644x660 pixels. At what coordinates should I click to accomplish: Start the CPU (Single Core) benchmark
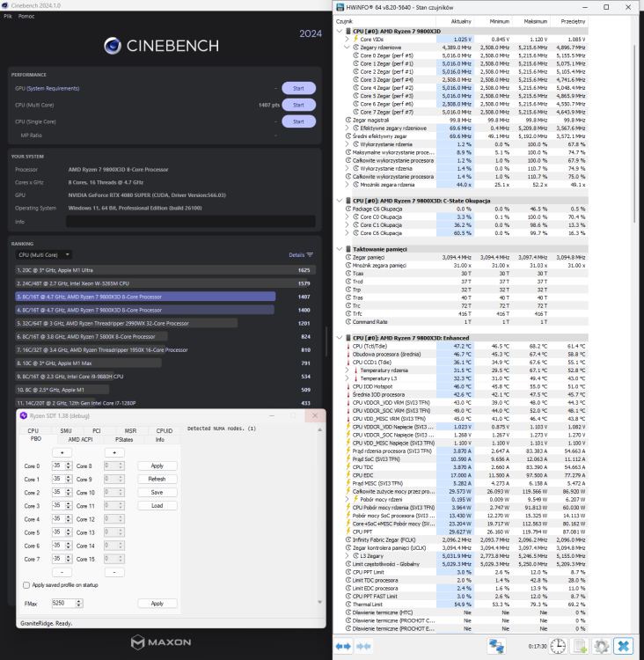point(297,121)
